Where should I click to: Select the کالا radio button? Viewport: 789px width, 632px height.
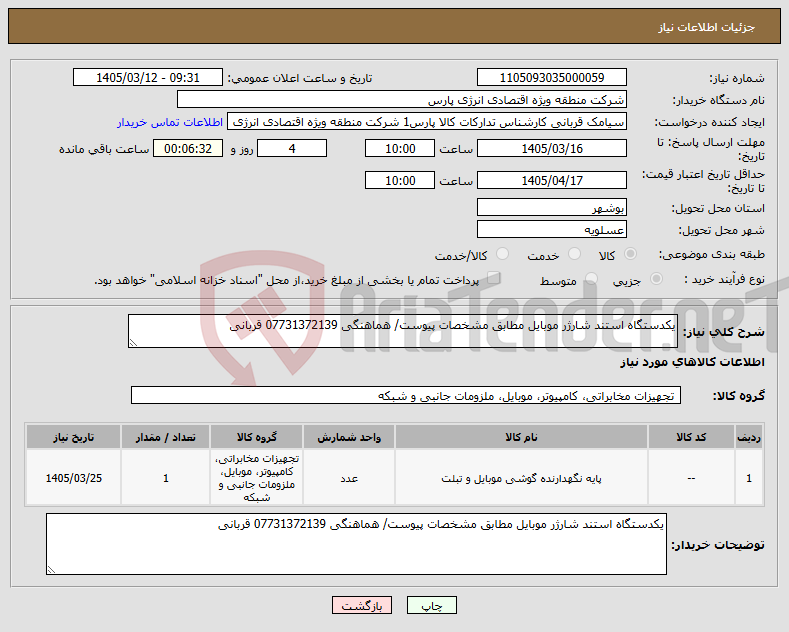[630, 254]
